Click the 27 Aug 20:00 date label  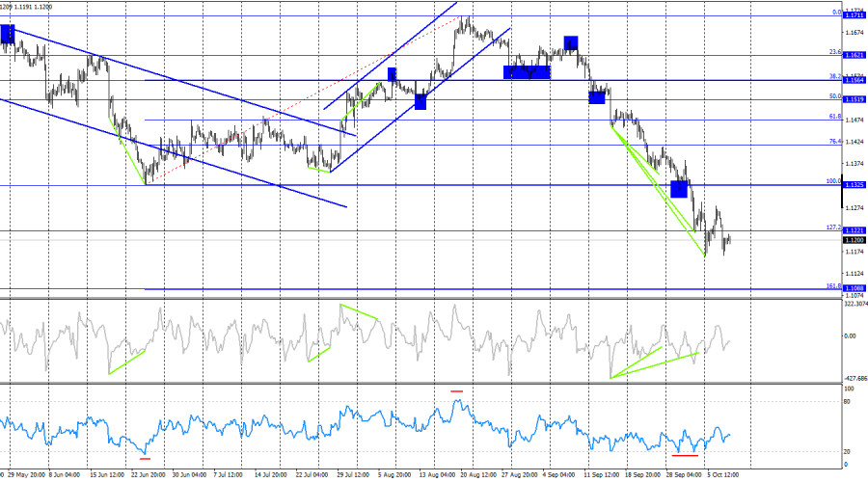tap(519, 475)
